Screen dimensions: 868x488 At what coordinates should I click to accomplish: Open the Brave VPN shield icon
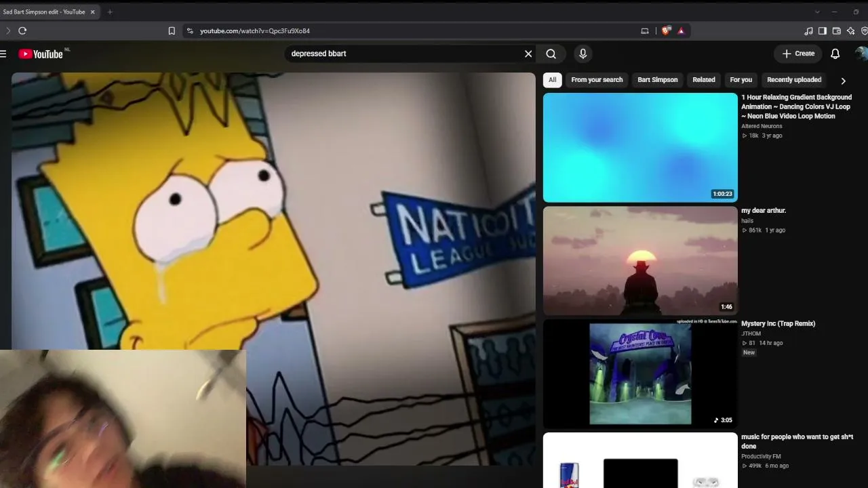[865, 30]
